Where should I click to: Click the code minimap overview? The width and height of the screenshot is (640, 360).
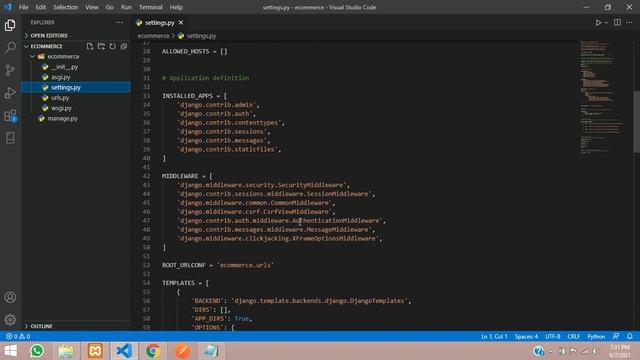(x=601, y=97)
